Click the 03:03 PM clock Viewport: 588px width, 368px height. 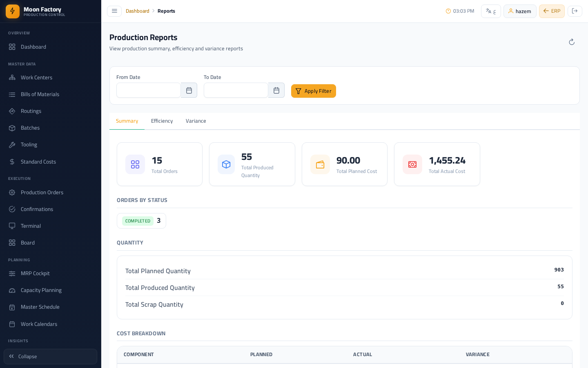460,11
